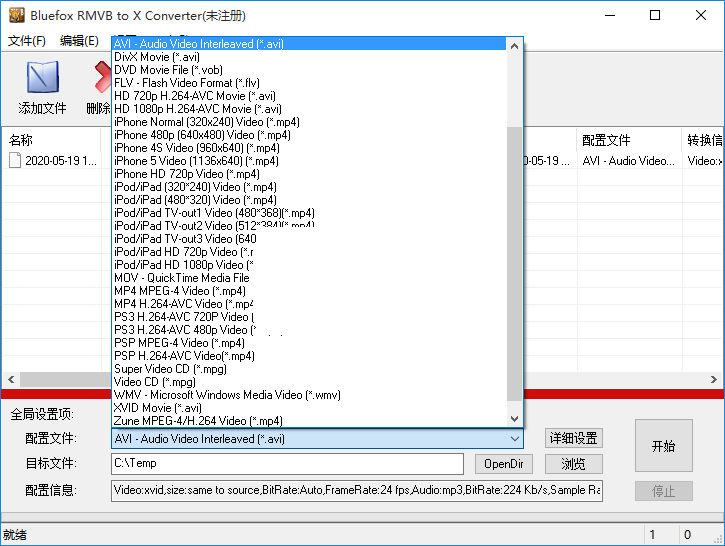Viewport: 725px width, 546px height.
Task: Choose DivX Movie (*.avi) format
Action: (309, 57)
